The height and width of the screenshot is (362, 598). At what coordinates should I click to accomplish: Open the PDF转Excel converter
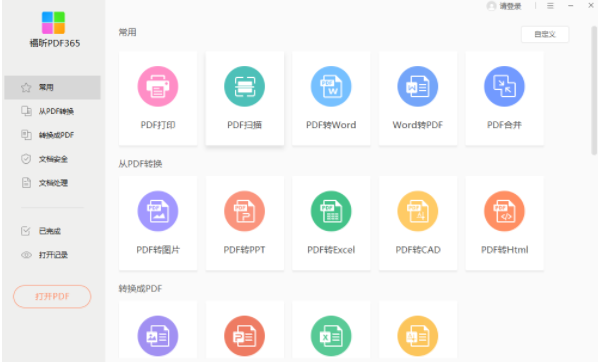(331, 223)
